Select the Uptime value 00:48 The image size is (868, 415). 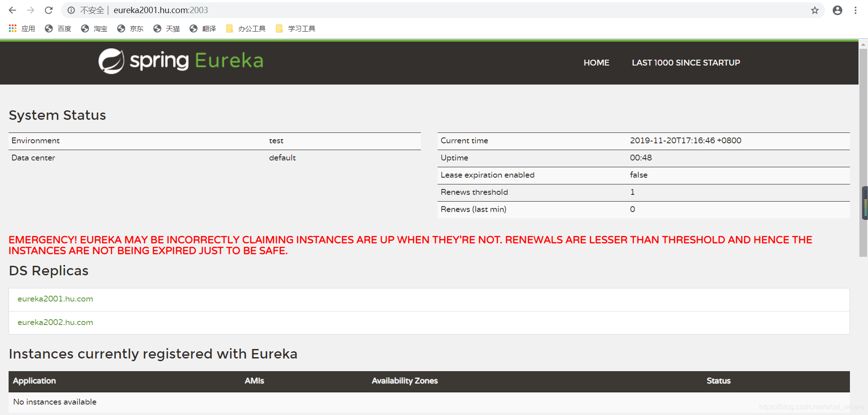(641, 158)
